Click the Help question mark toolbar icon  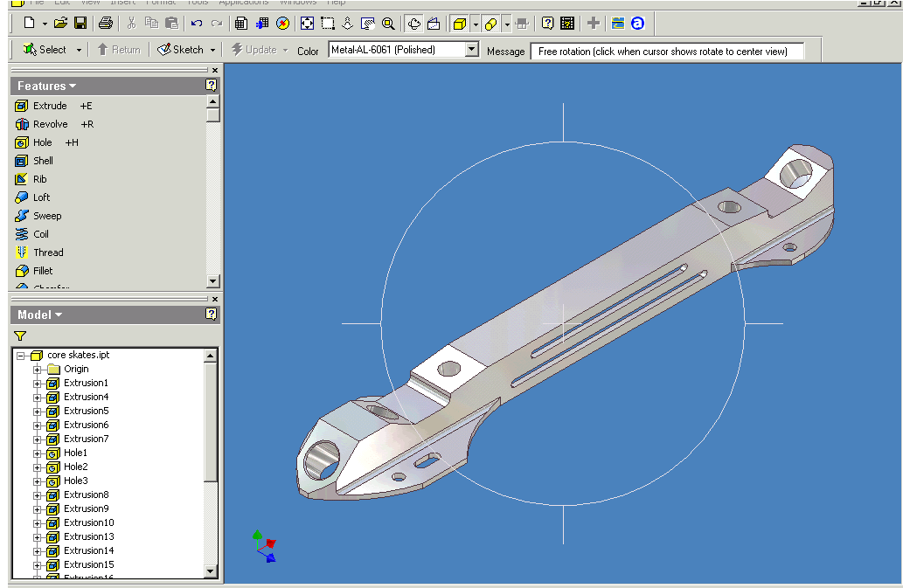547,23
